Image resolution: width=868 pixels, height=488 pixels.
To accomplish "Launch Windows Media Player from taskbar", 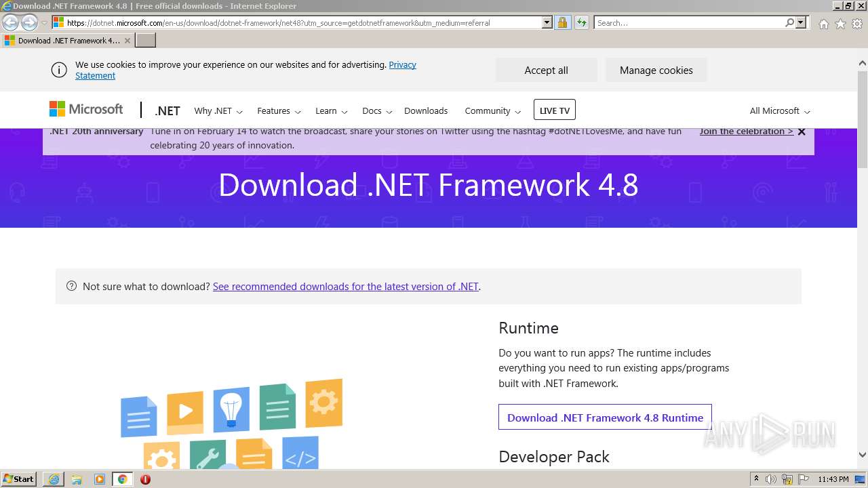I will coord(100,479).
